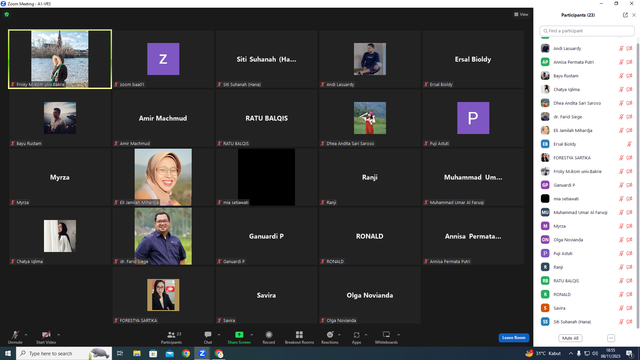This screenshot has height=360, width=640.
Task: Click the Unmute microphone icon
Action: 15,335
